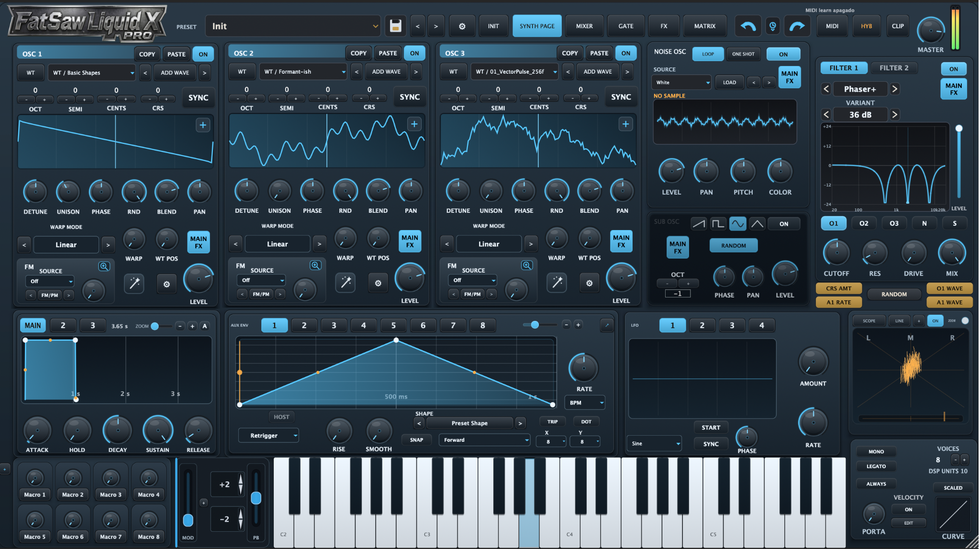Open the OSC 1 Basic Shapes wavetable dropdown
980x549 pixels.
coord(92,73)
